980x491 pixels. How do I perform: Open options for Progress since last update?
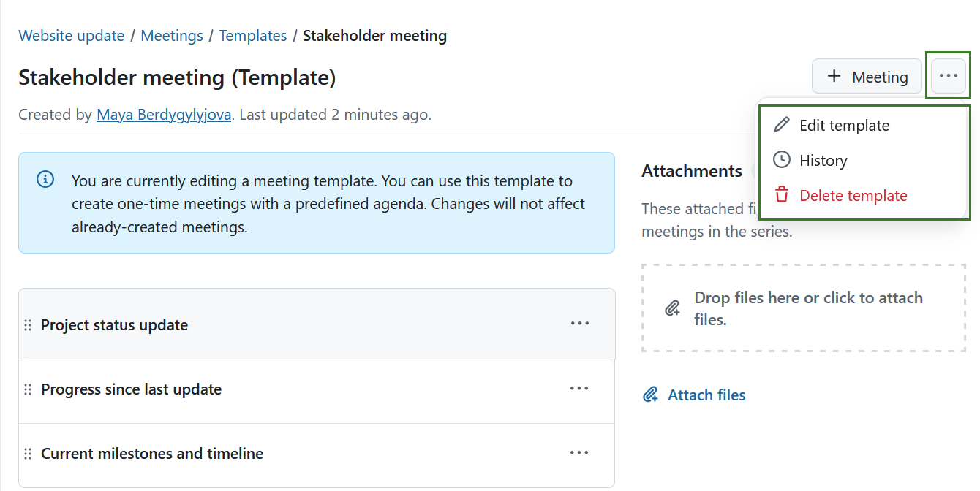pyautogui.click(x=579, y=388)
